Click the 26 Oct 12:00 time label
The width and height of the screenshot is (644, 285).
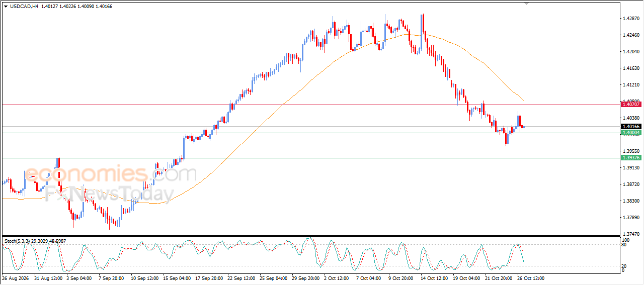[x=532, y=278]
